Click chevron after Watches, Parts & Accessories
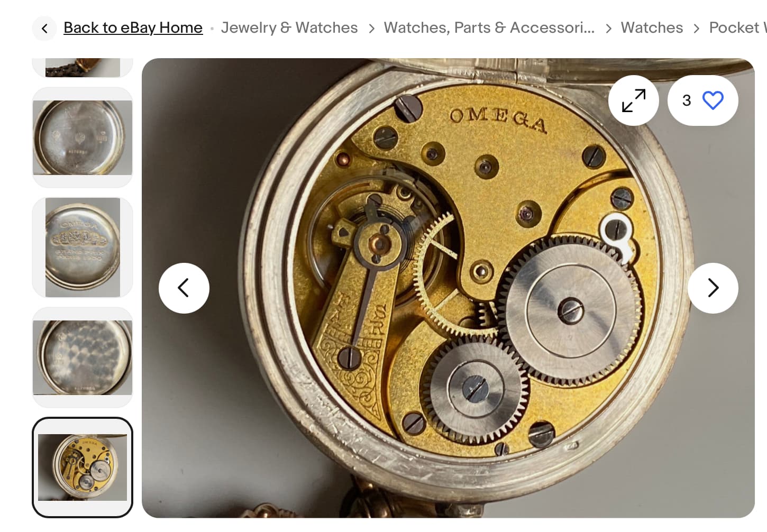This screenshot has width=767, height=532. pos(608,28)
